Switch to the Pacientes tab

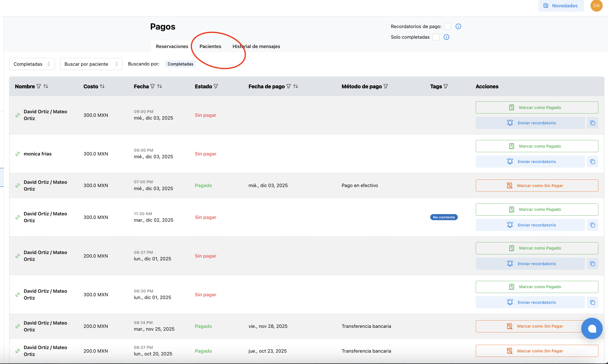(210, 47)
